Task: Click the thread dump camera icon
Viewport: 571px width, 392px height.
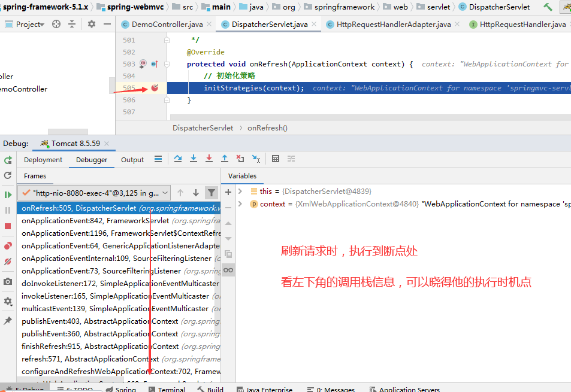Action: point(8,281)
